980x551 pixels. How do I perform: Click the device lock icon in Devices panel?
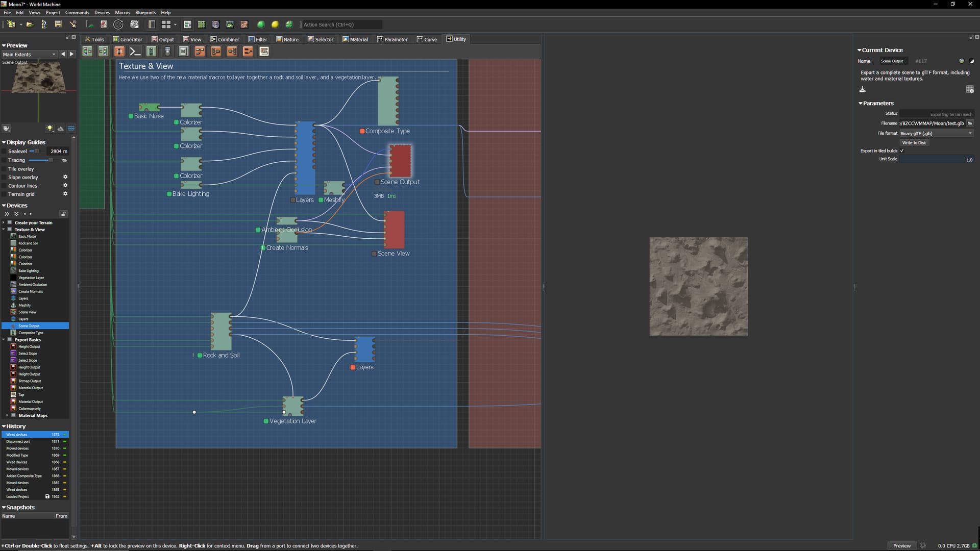[63, 214]
